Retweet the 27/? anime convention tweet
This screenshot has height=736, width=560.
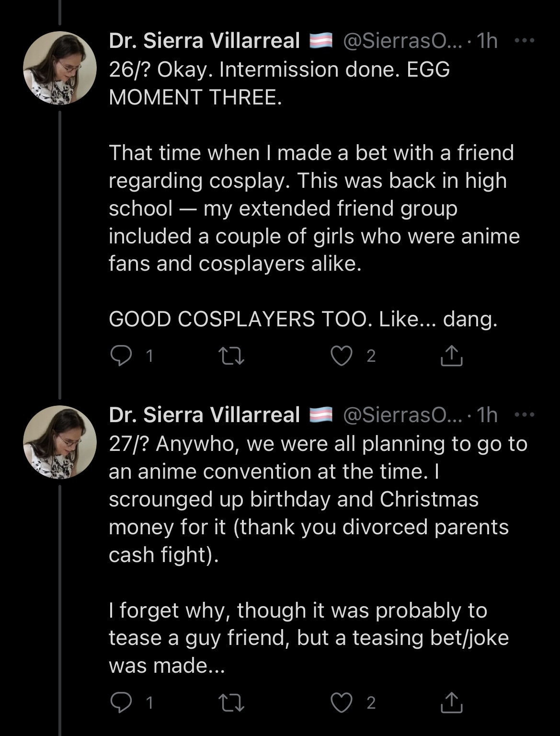point(231,702)
